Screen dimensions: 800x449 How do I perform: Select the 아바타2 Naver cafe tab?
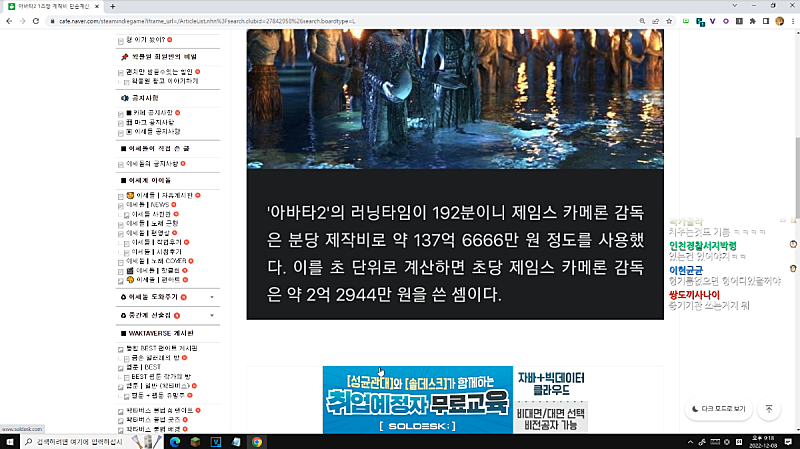tap(54, 7)
